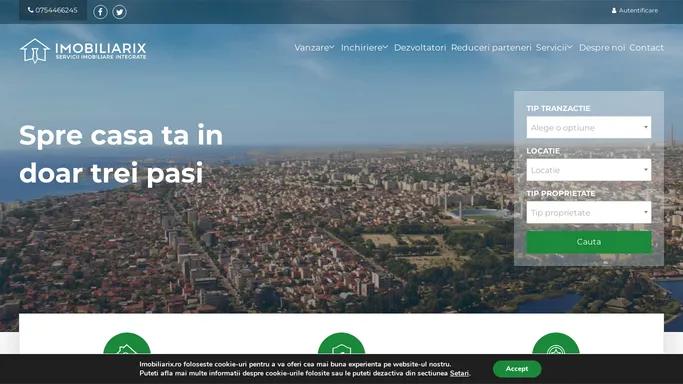Expand the Vanzare menu
Screen dimensions: 683x384
coord(314,47)
